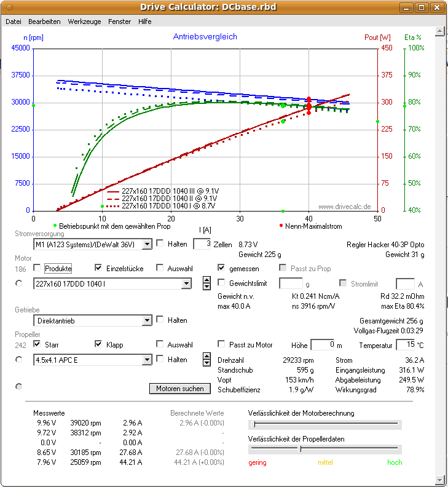Viewport: 448px width, 487px height.
Task: Expand the Getriebe Direktantrieb dropdown
Action: (146, 320)
